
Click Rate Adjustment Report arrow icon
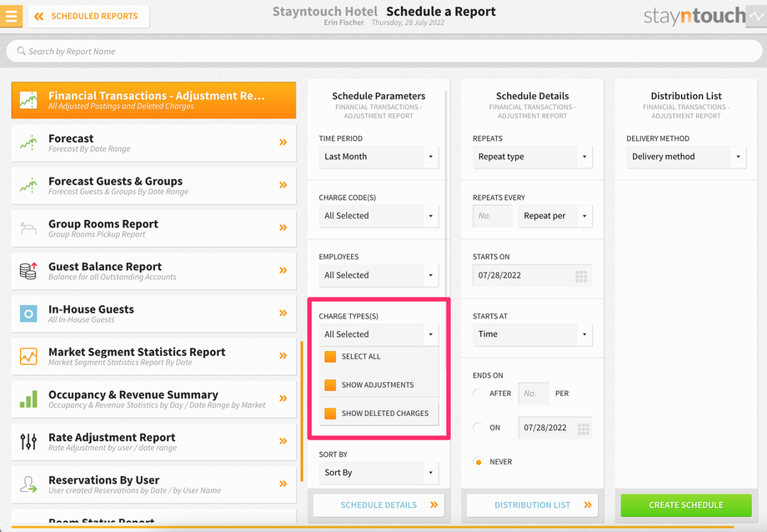(x=283, y=441)
